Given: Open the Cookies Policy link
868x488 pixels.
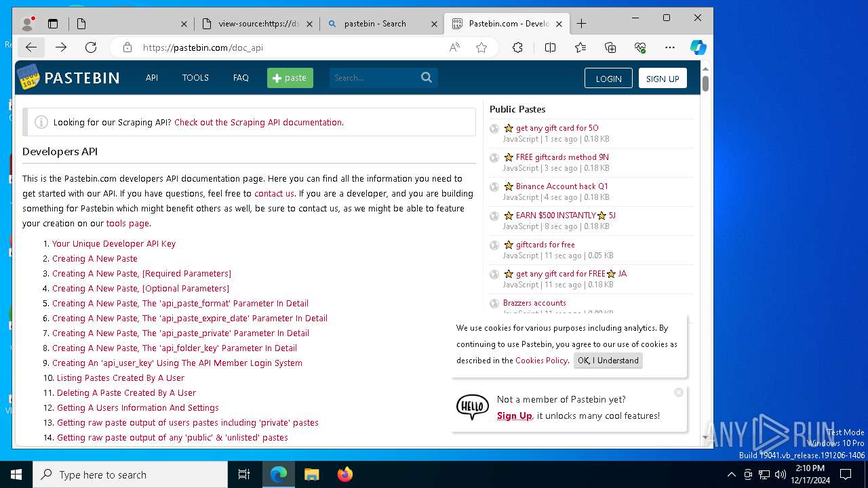Looking at the screenshot, I should (541, 361).
